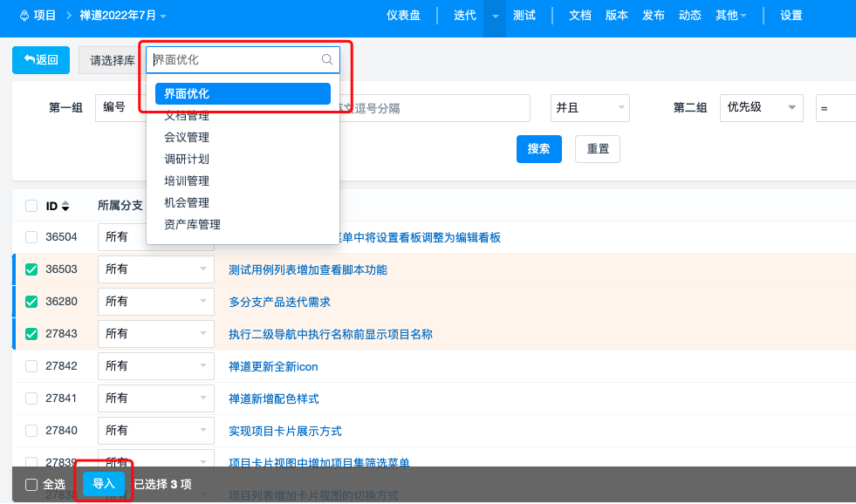Open the 动态 tab

pyautogui.click(x=689, y=16)
